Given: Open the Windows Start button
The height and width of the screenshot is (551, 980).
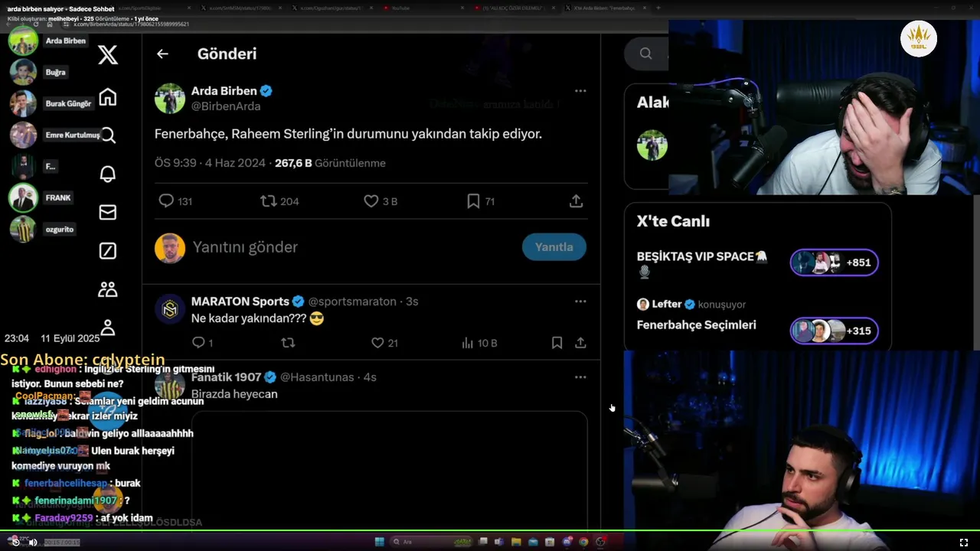Looking at the screenshot, I should pyautogui.click(x=379, y=542).
